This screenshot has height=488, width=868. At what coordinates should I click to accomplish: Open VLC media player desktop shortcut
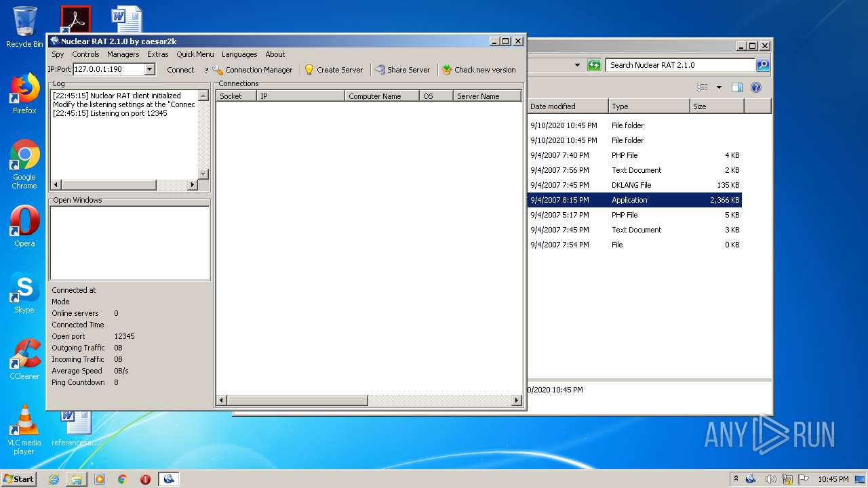point(24,430)
